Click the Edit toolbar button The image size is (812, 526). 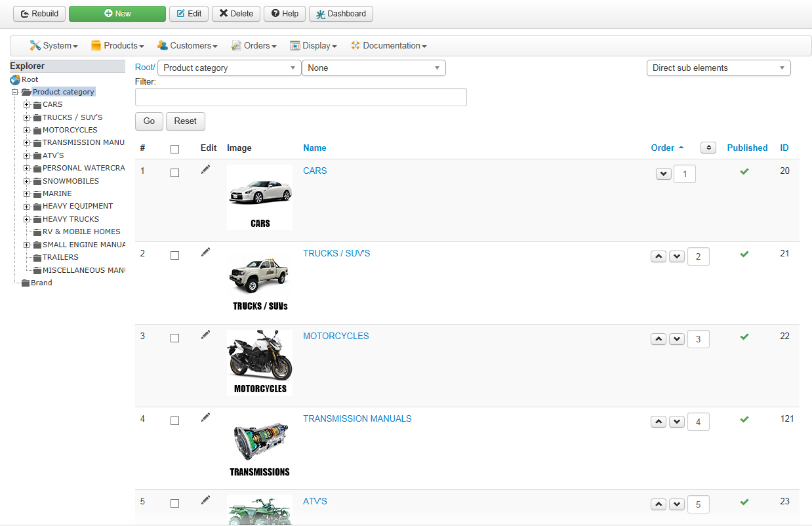(x=189, y=14)
